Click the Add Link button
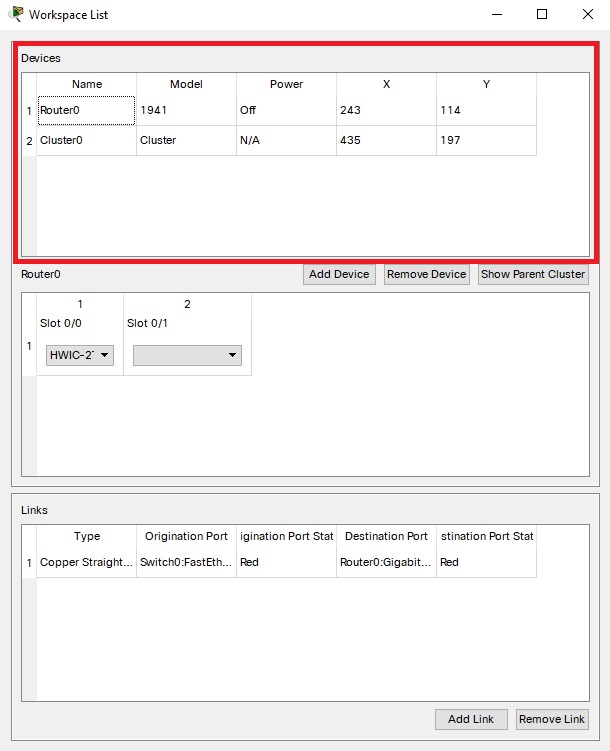610x751 pixels. point(471,719)
